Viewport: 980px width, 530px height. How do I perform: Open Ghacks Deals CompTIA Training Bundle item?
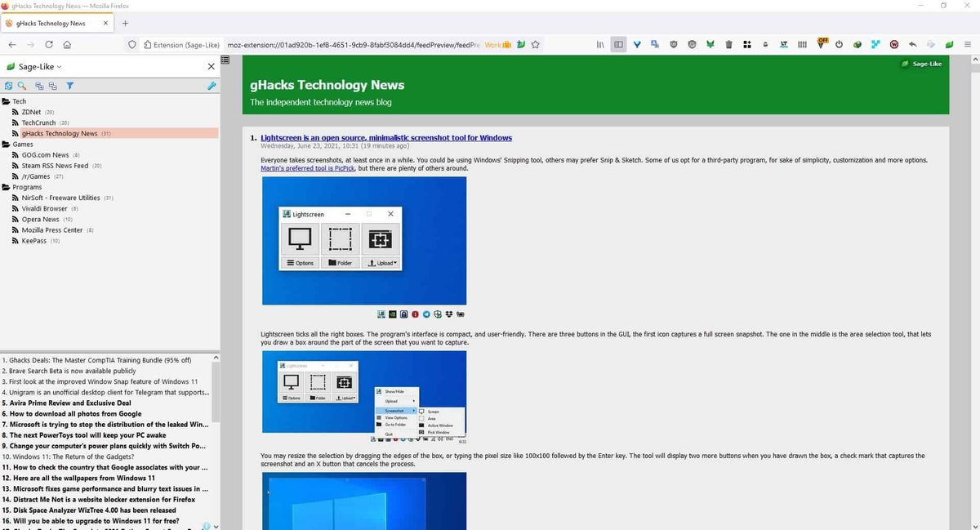97,360
